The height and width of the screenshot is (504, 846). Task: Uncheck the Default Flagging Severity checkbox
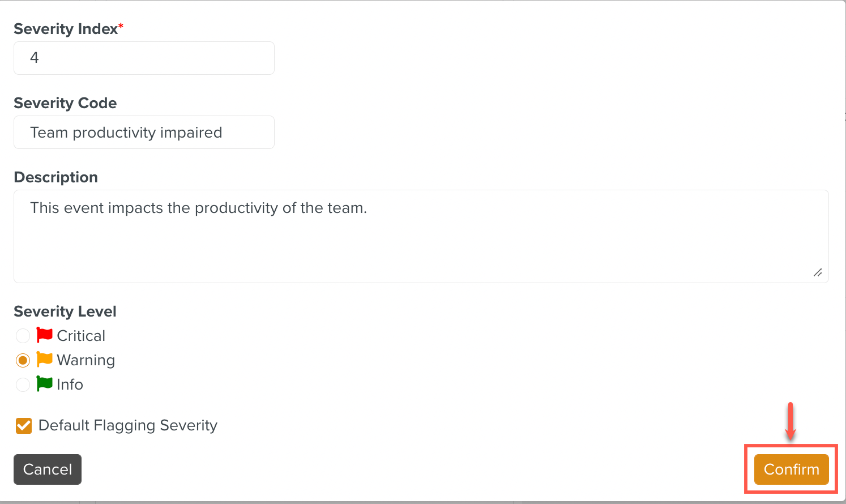[24, 425]
